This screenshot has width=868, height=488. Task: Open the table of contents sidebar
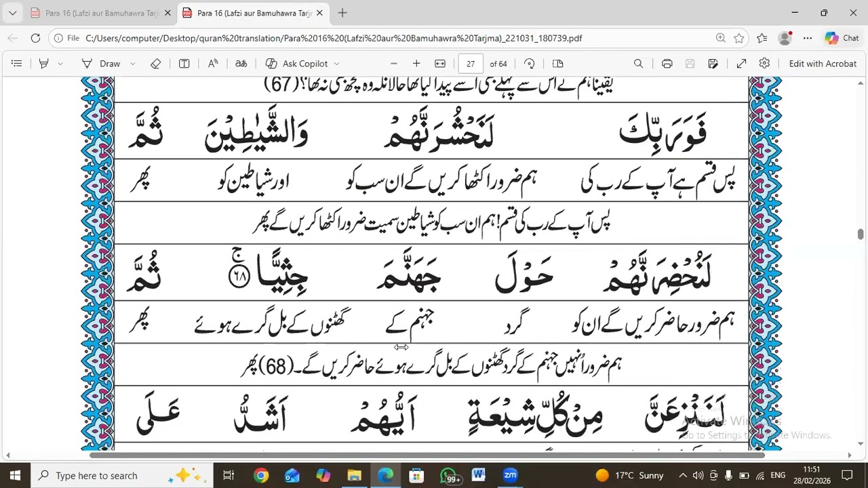point(16,64)
